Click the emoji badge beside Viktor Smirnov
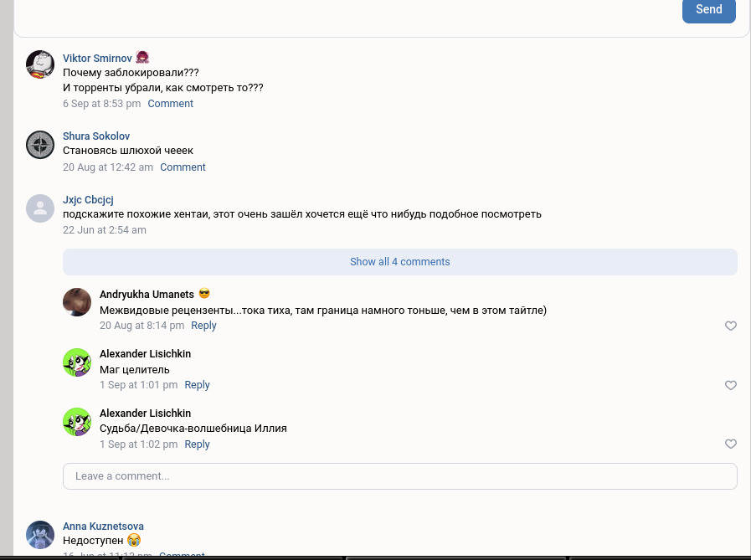The height and width of the screenshot is (560, 751). pyautogui.click(x=142, y=58)
